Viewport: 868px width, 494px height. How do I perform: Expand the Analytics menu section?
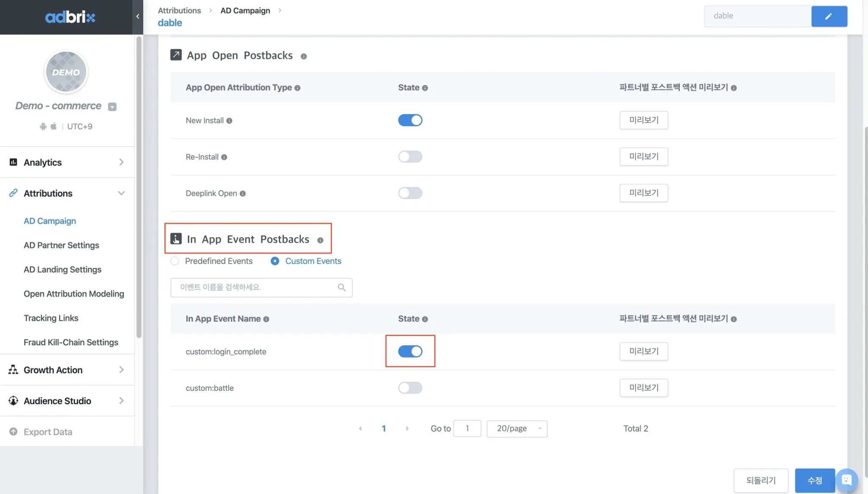(x=67, y=162)
